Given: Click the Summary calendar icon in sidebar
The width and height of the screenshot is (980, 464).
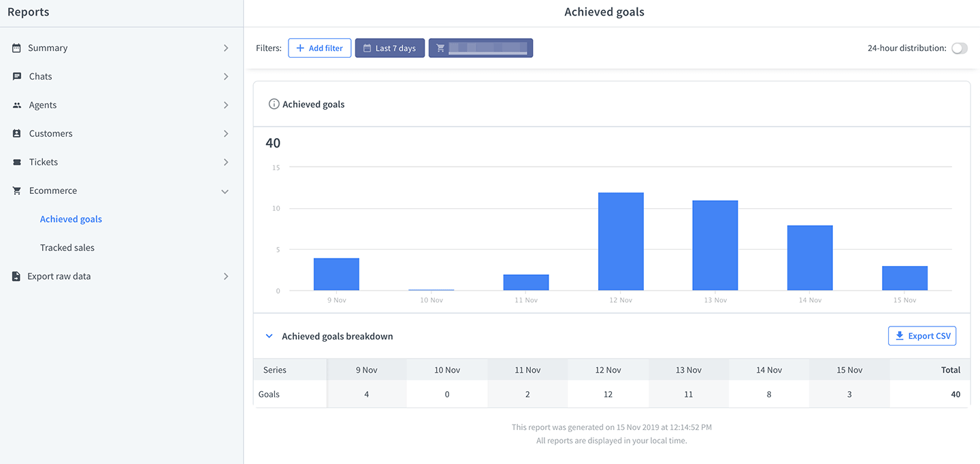Looking at the screenshot, I should tap(16, 48).
